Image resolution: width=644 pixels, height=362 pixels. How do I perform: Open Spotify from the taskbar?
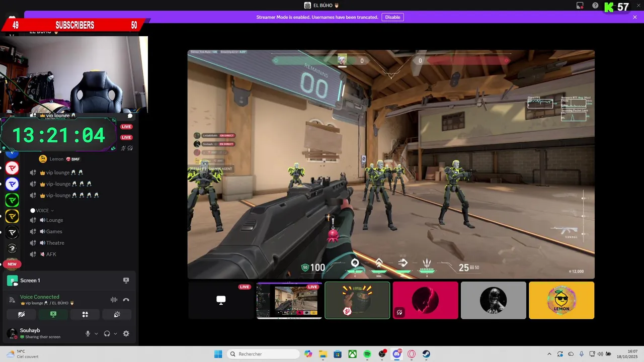click(x=367, y=354)
